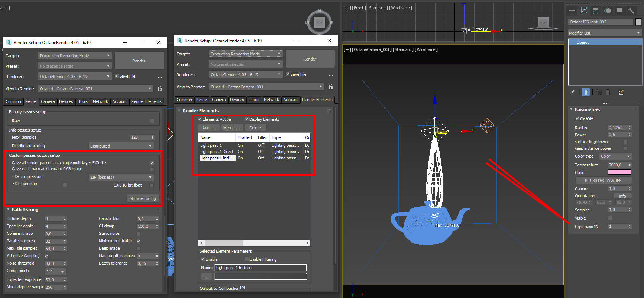Open Renderer dropdown in Kernel-tab Render Setup window
The width and height of the screenshot is (644, 298).
tap(75, 77)
